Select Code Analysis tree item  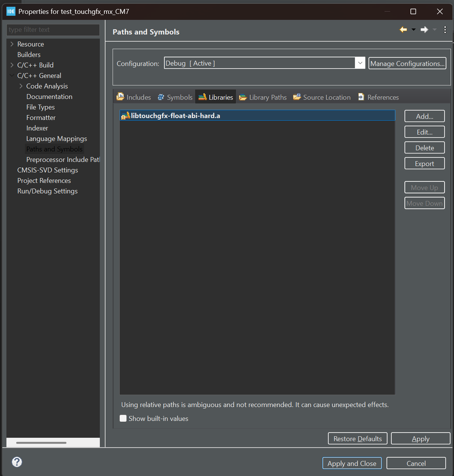click(47, 86)
